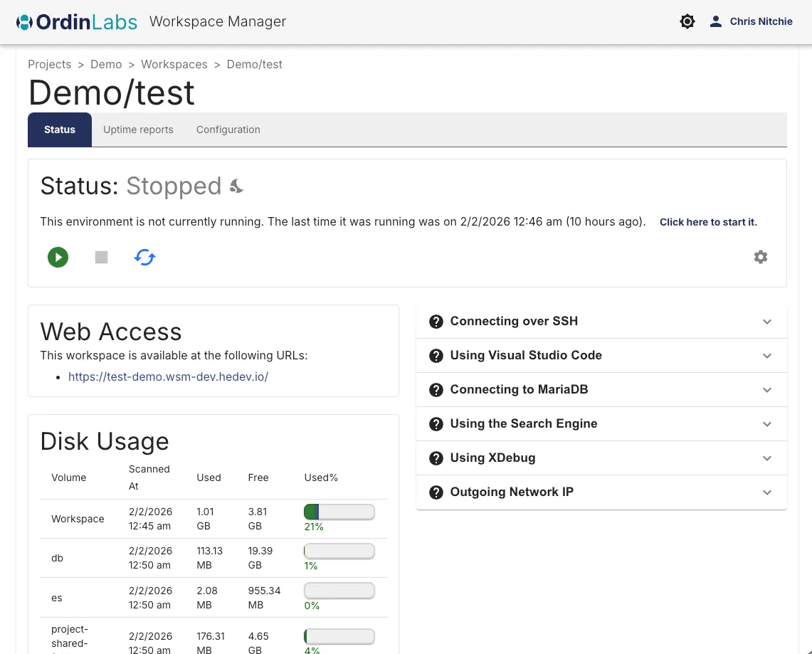Click the user profile avatar icon
Image resolution: width=812 pixels, height=654 pixels.
pyautogui.click(x=715, y=21)
